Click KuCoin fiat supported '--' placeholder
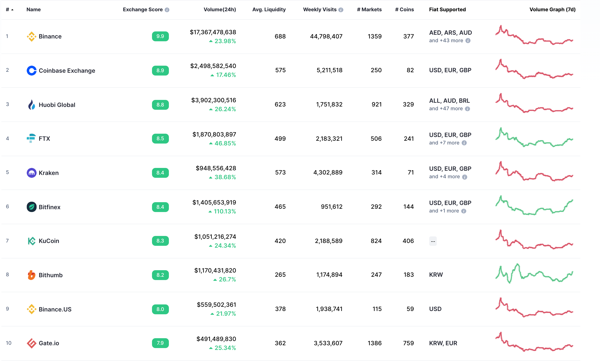 (x=433, y=241)
